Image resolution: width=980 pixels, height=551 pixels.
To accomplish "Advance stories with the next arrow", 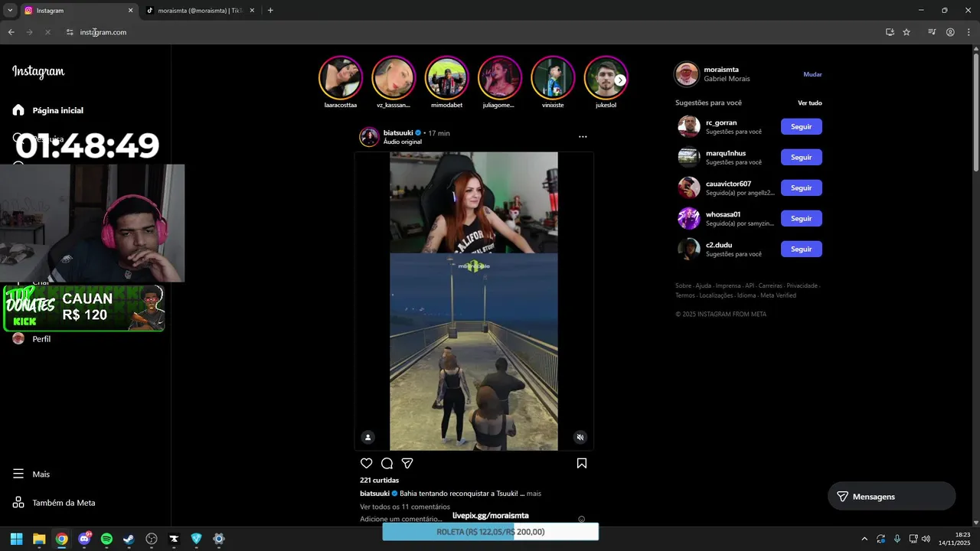I will tap(620, 80).
